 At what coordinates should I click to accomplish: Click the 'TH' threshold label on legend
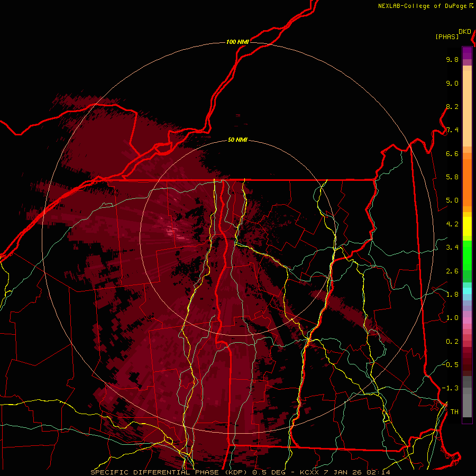(x=454, y=412)
